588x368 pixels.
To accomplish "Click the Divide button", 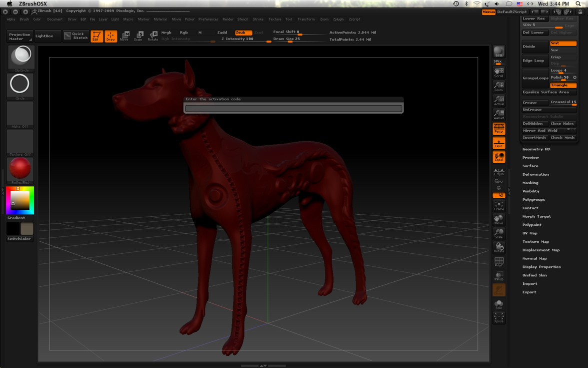I will coord(534,47).
